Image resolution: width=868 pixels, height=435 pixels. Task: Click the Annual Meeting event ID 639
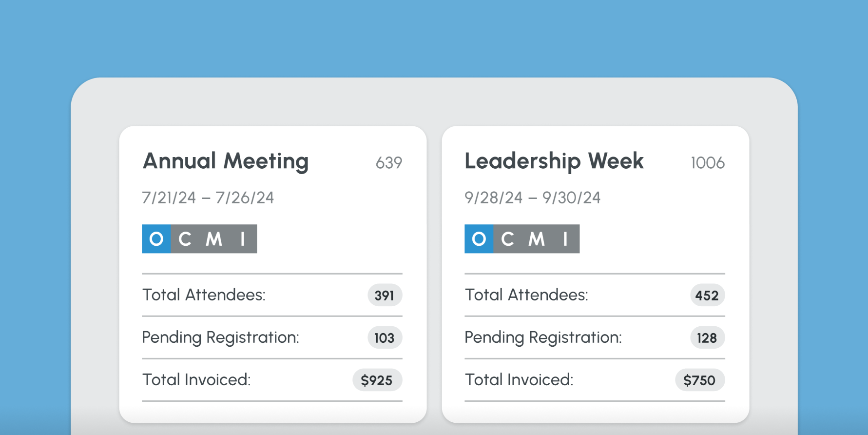click(x=388, y=163)
